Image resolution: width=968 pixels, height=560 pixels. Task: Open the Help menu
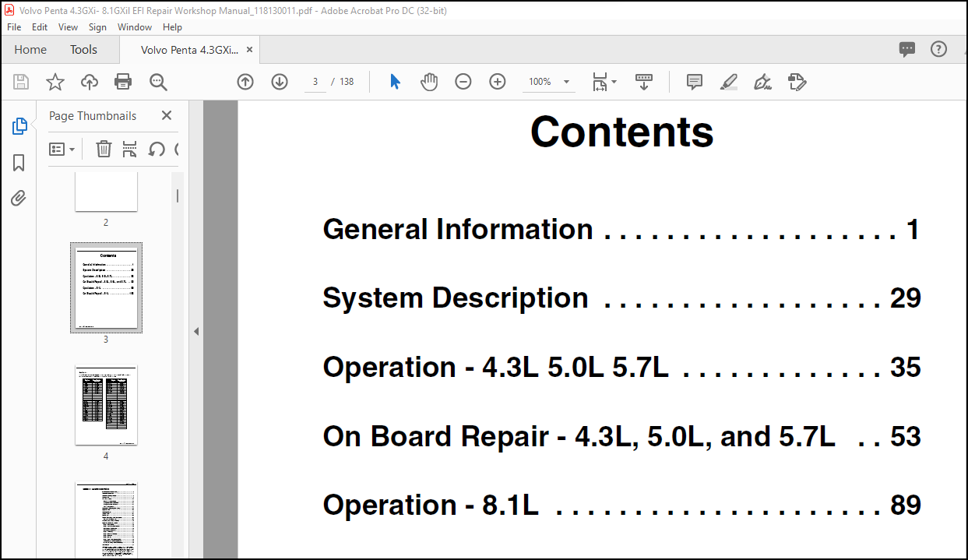[172, 26]
